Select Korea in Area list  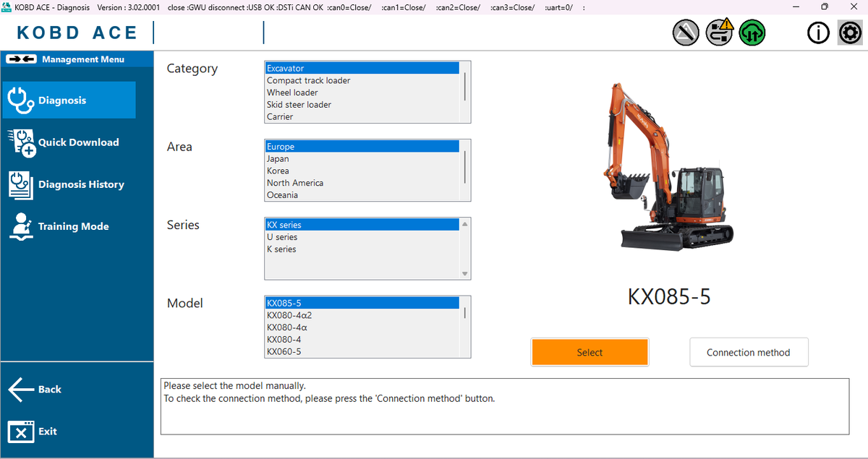pyautogui.click(x=362, y=171)
